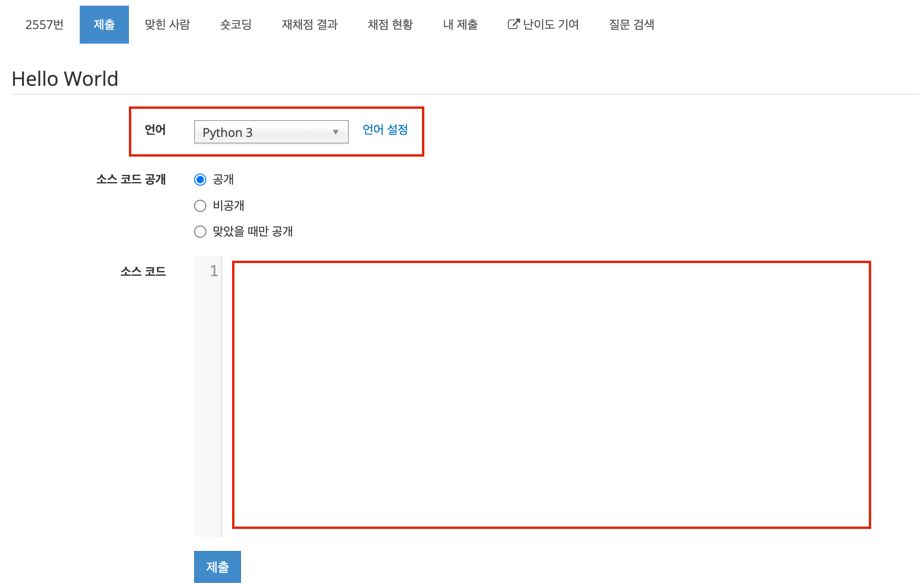Click line number 1 in the gutter
919x588 pixels.
click(x=214, y=271)
